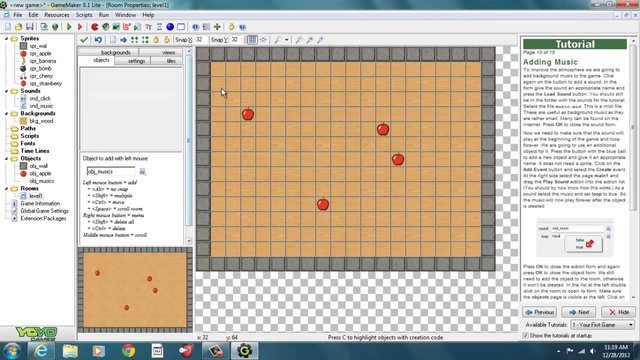The image size is (640, 360).
Task: Run the game with green play icon
Action: click(69, 27)
